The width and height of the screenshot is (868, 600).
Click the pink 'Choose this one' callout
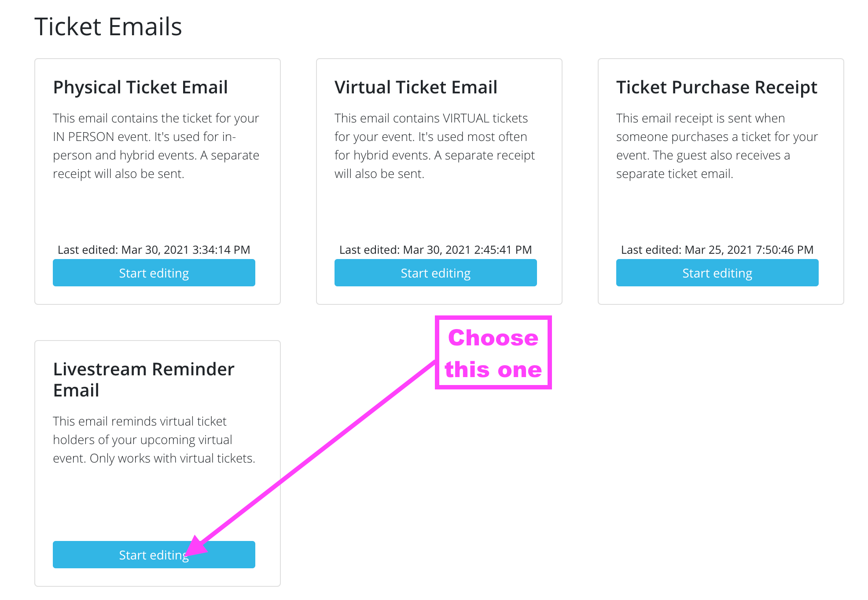[x=493, y=353]
